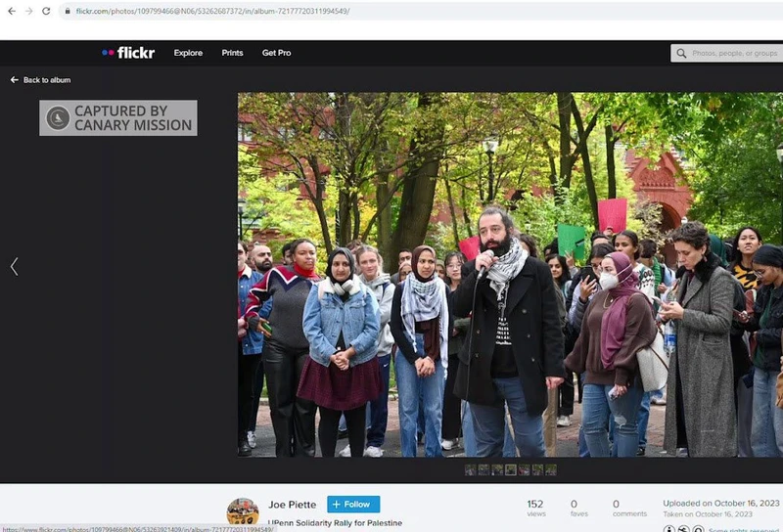Image resolution: width=783 pixels, height=532 pixels.
Task: Select the first thumbnail in filmstrip
Action: click(x=471, y=469)
